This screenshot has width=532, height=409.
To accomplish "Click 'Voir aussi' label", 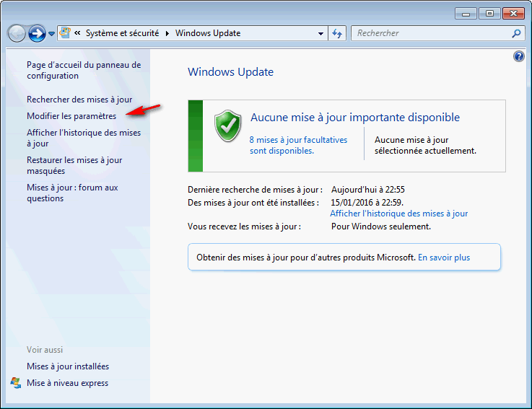I will pos(45,350).
